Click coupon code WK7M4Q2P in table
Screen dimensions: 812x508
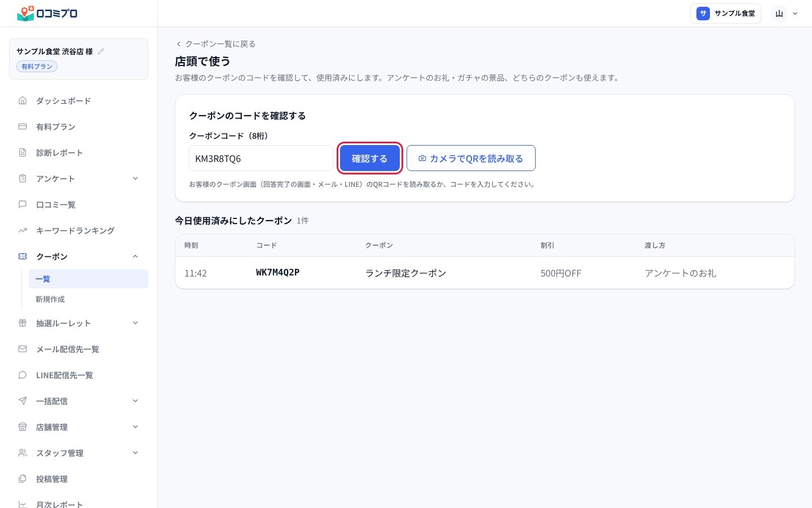click(277, 273)
